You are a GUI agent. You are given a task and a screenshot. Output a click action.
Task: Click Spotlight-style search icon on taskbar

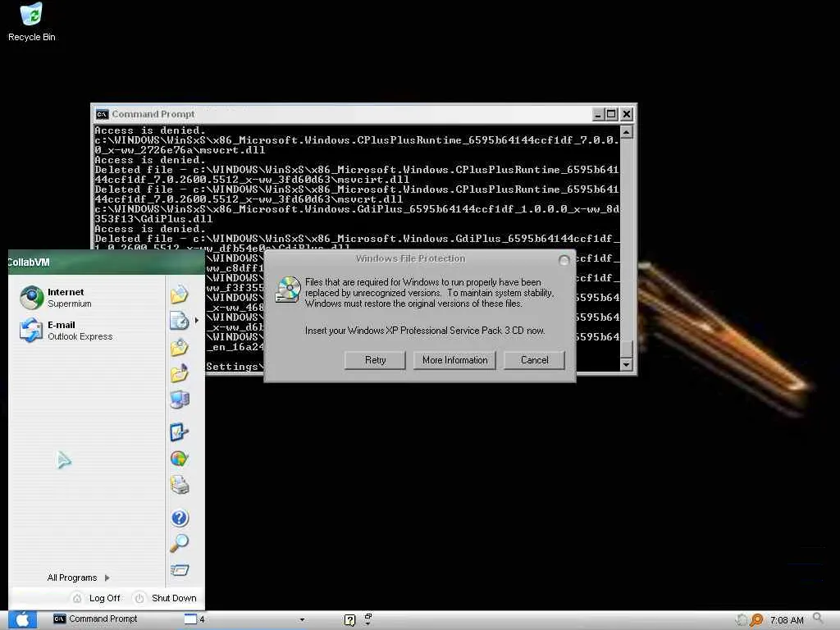click(x=818, y=619)
